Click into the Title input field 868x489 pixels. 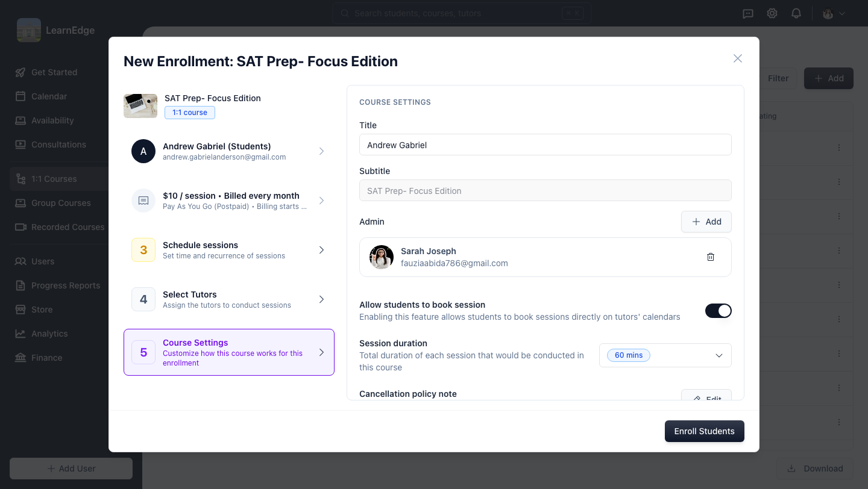(x=546, y=145)
